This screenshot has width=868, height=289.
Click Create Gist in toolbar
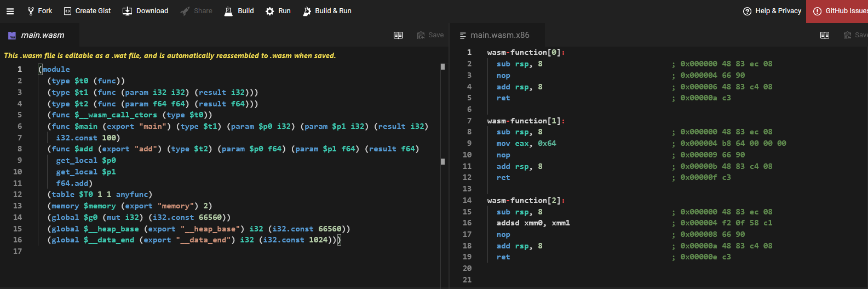[87, 11]
